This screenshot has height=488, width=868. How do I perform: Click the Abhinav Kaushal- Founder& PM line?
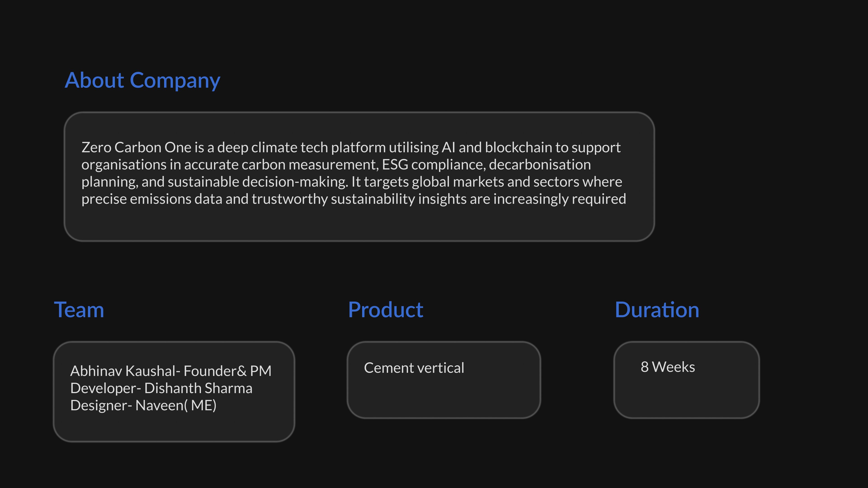click(x=171, y=371)
